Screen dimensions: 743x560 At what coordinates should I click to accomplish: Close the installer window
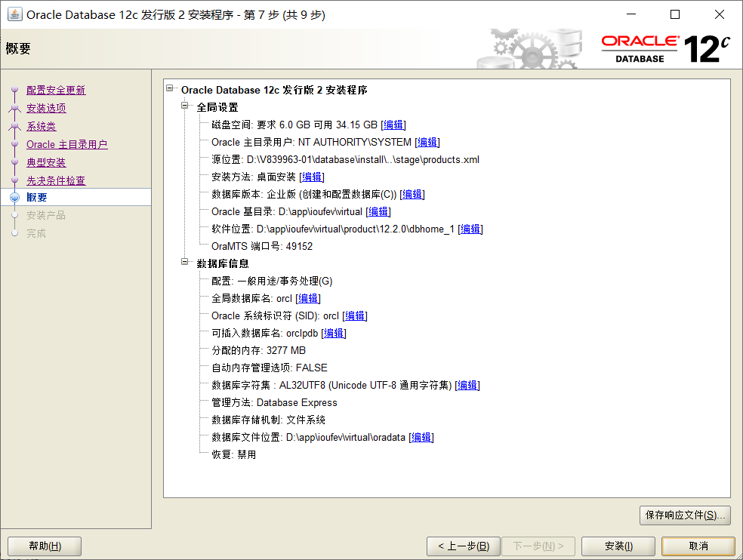click(720, 14)
